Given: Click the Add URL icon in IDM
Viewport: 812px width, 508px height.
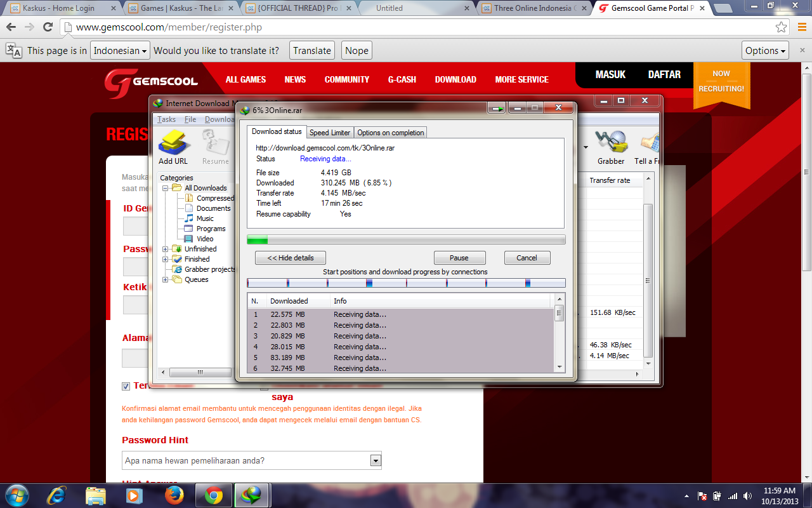Looking at the screenshot, I should (x=173, y=142).
